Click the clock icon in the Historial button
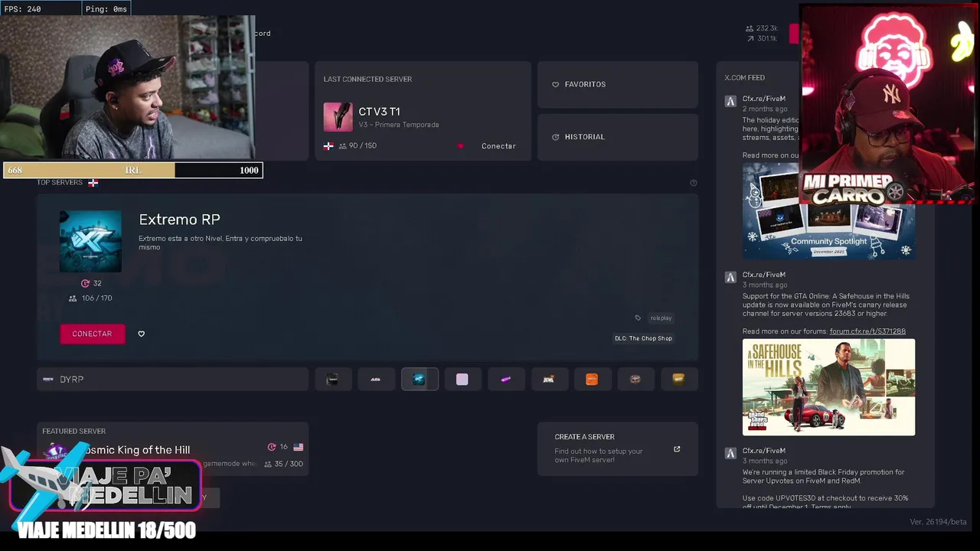Screen dimensions: 980x551 [x=556, y=137]
